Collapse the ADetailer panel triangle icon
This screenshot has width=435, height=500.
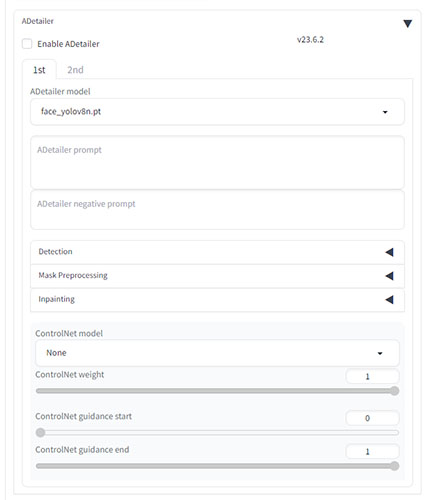[407, 24]
